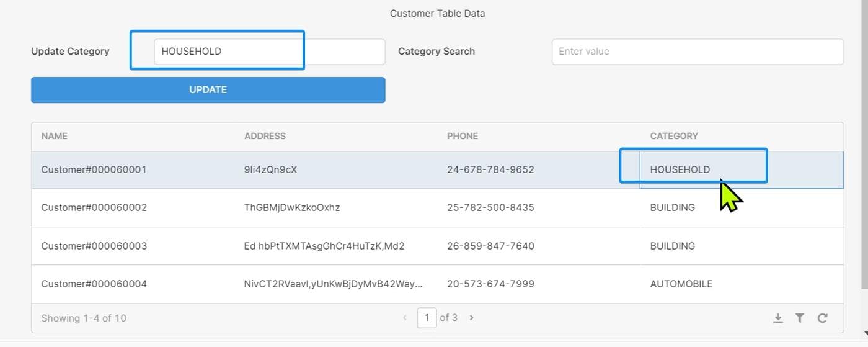This screenshot has width=868, height=347.
Task: Sort by the NAME column header
Action: point(55,136)
